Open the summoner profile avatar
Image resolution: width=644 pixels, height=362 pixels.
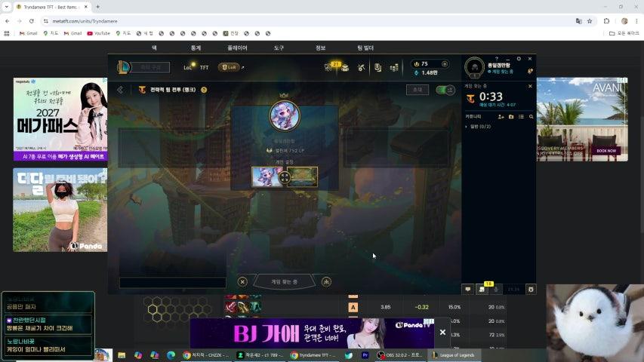click(x=474, y=67)
